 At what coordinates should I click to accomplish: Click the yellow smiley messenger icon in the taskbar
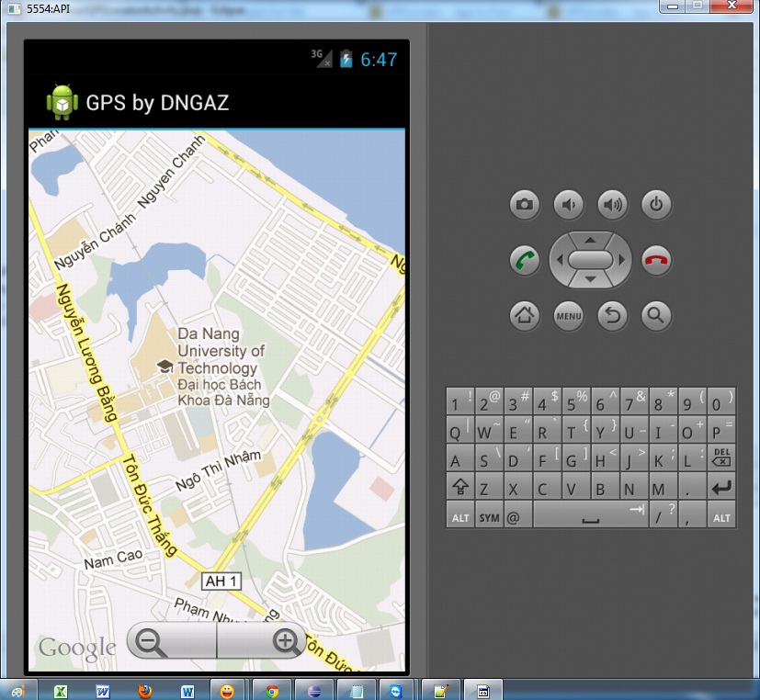tap(227, 690)
